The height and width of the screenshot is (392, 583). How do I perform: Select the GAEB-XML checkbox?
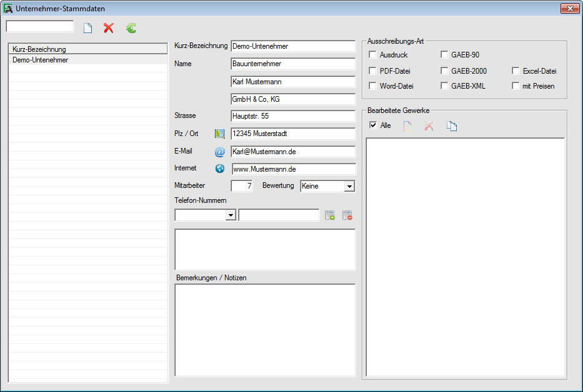tap(444, 86)
